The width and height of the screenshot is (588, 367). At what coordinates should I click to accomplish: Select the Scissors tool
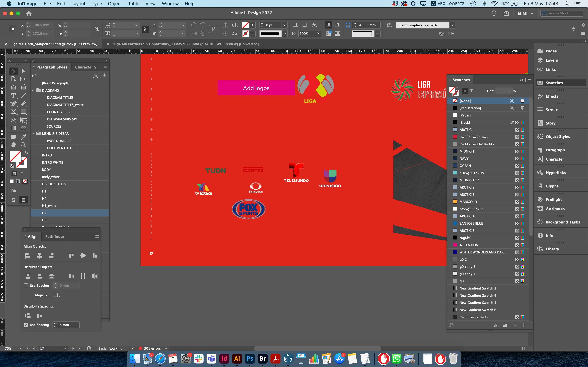pos(13,120)
